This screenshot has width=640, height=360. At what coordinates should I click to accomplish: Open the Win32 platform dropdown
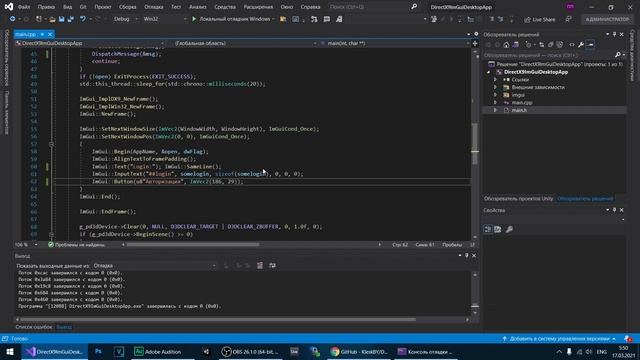point(165,19)
